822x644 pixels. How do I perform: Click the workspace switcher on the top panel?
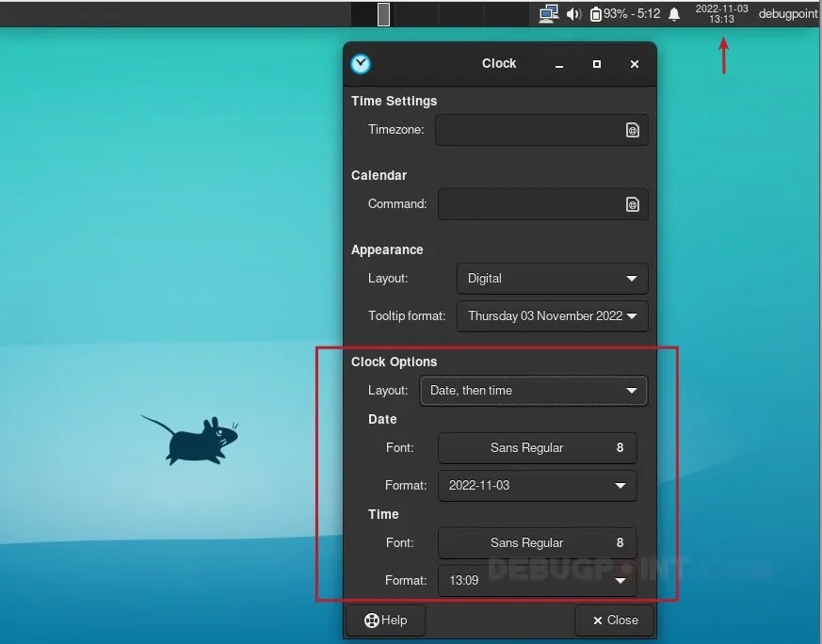click(383, 13)
